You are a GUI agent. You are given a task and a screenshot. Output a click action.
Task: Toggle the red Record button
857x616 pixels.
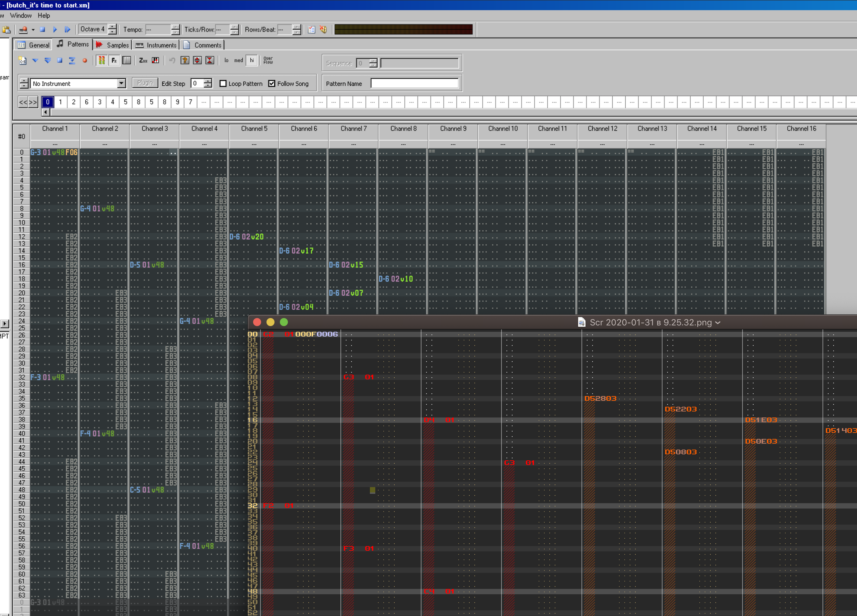click(85, 61)
